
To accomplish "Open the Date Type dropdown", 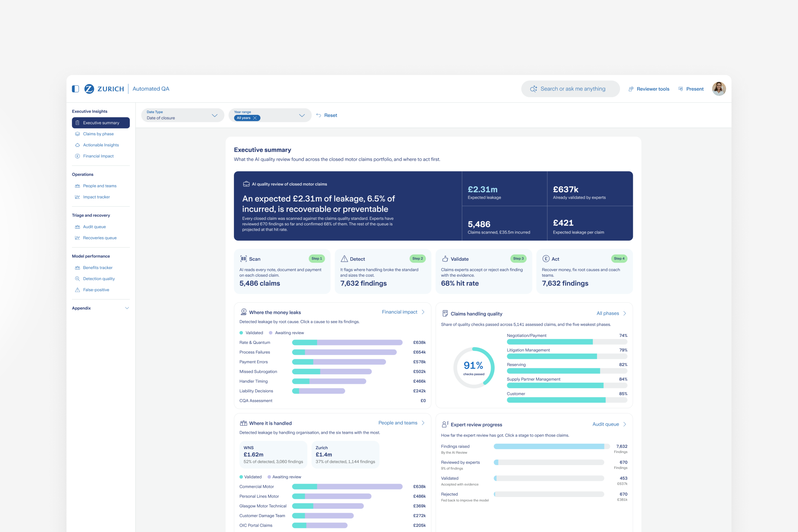I will click(x=183, y=115).
